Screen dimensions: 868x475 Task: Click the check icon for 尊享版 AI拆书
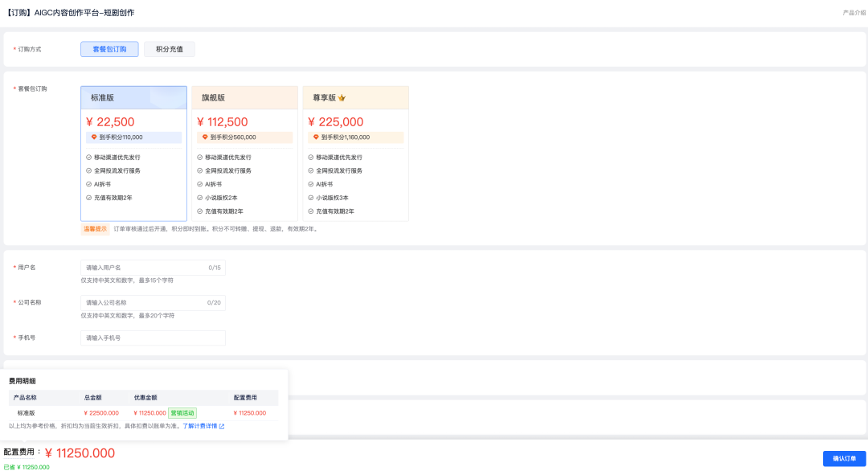[x=310, y=184]
